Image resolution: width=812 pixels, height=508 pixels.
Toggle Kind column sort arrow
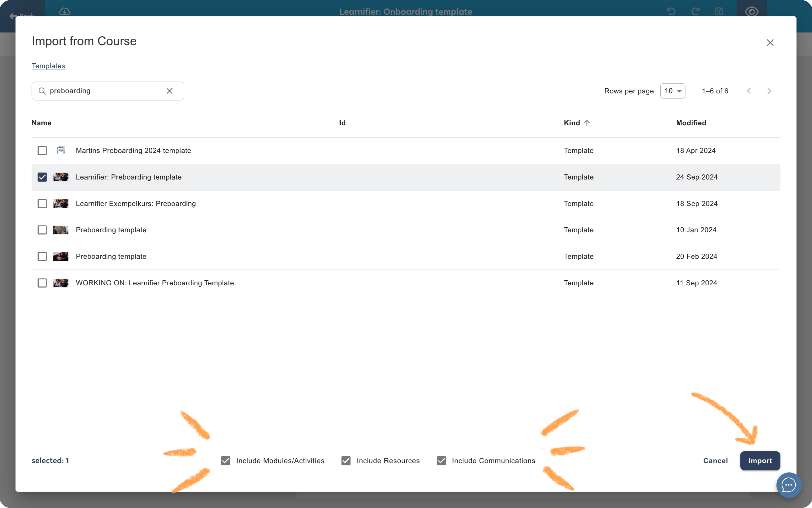pyautogui.click(x=587, y=123)
